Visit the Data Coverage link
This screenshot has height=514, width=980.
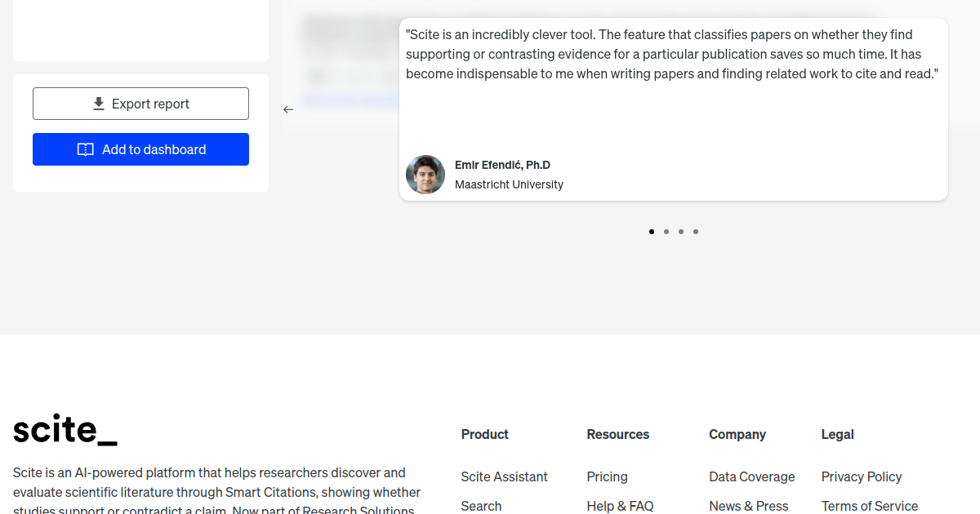tap(751, 476)
